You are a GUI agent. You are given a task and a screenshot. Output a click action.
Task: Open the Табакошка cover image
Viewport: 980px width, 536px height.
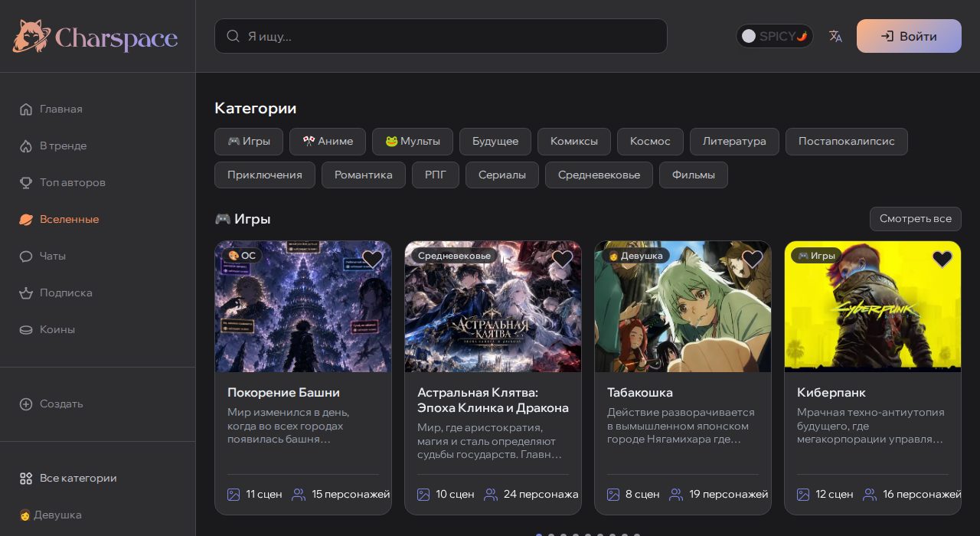tap(683, 307)
